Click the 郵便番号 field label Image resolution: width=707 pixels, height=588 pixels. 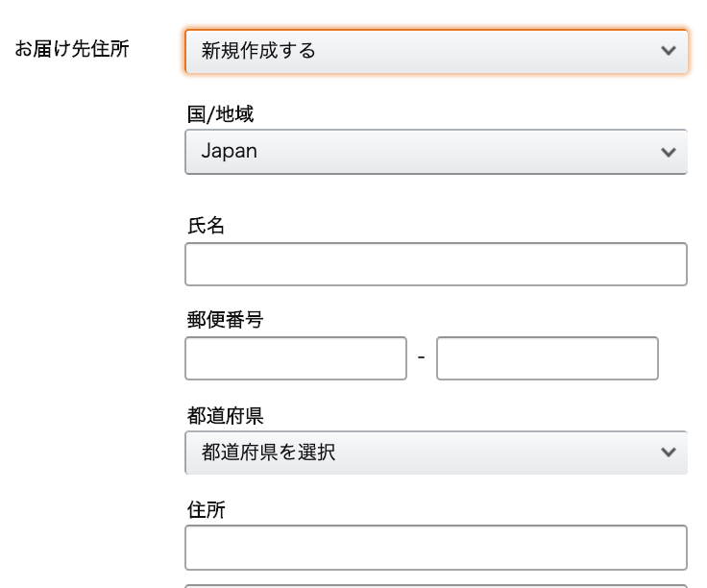pos(225,320)
